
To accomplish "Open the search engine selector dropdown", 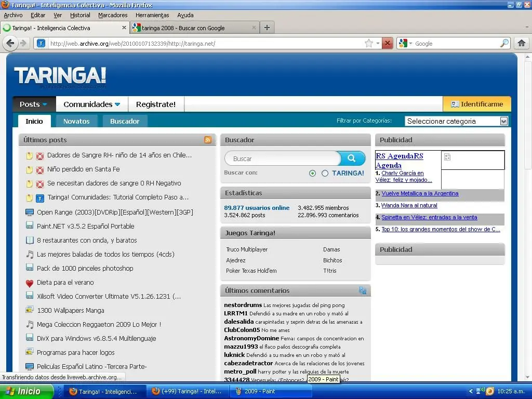I will (410, 44).
